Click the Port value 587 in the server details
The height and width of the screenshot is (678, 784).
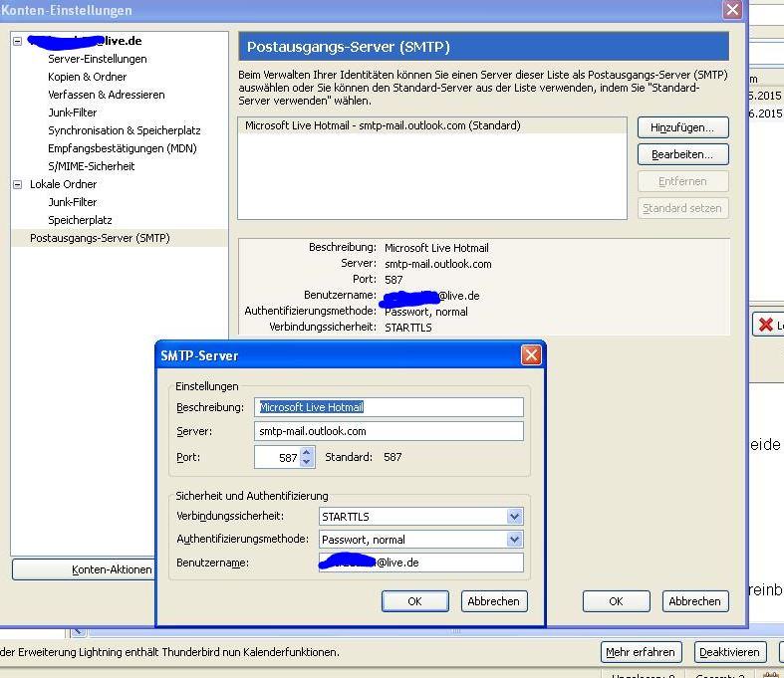click(x=393, y=280)
